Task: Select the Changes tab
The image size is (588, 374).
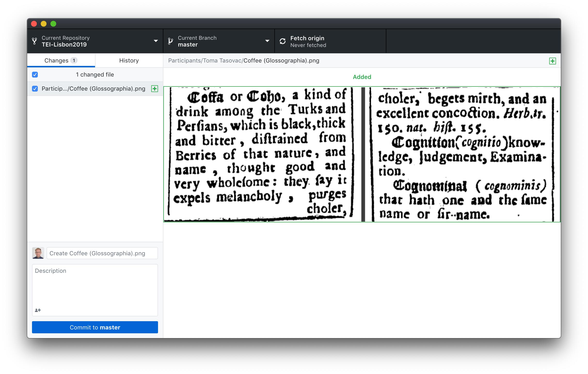Action: (x=60, y=60)
